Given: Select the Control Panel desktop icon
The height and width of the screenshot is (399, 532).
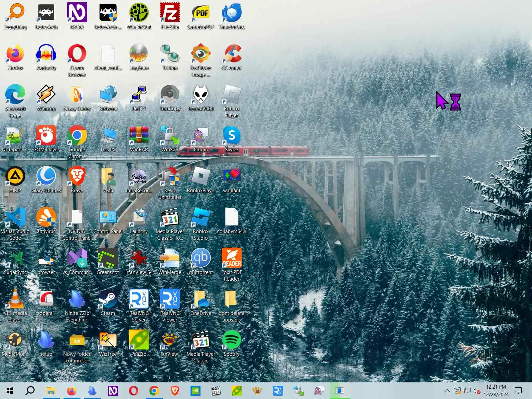Looking at the screenshot, I should tap(108, 220).
